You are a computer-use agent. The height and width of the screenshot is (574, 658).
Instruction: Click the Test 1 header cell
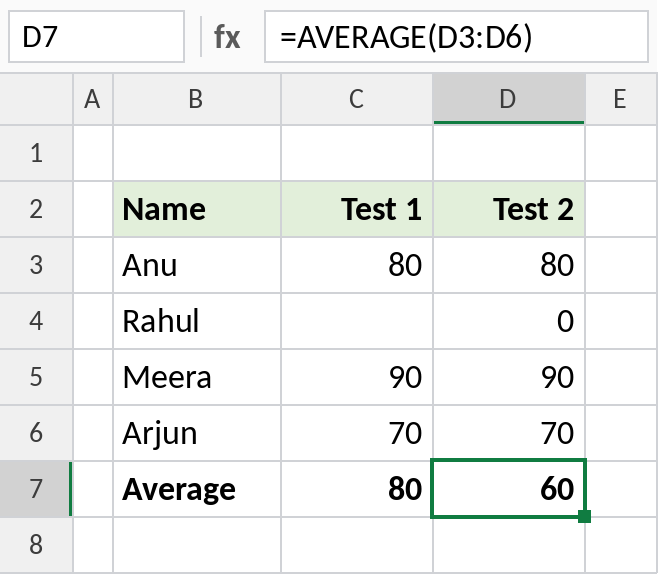[x=357, y=209]
